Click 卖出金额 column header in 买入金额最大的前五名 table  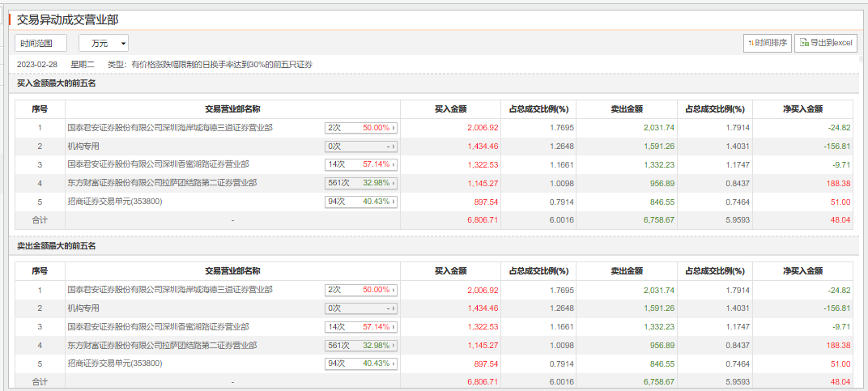[627, 109]
